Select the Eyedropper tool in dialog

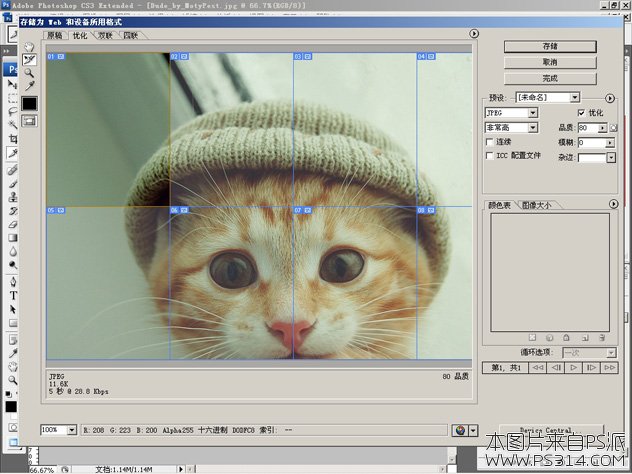pos(30,86)
